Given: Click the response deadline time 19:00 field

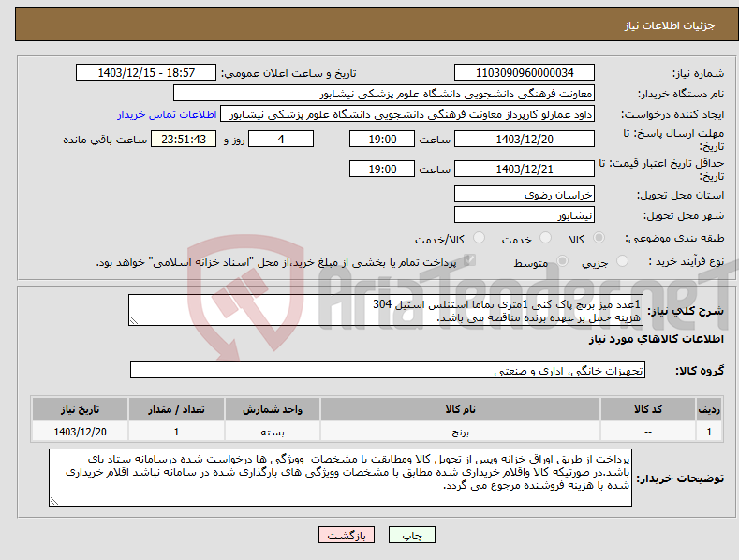Looking at the screenshot, I should 382,139.
